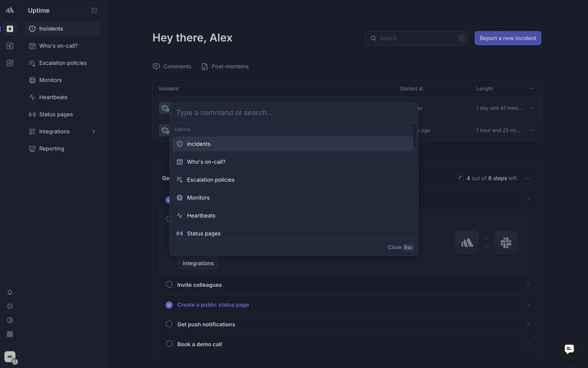
Task: Click the Slack integration logo
Action: [506, 243]
